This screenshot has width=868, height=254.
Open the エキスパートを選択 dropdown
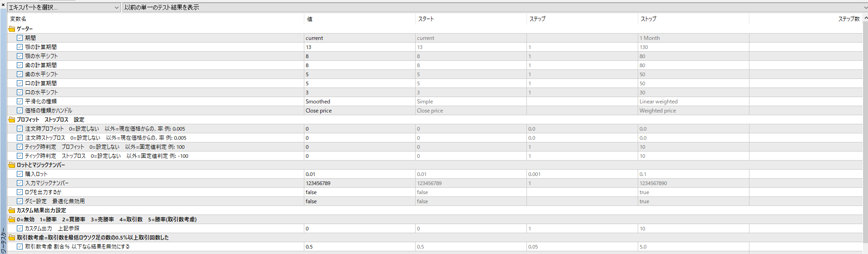pyautogui.click(x=64, y=8)
